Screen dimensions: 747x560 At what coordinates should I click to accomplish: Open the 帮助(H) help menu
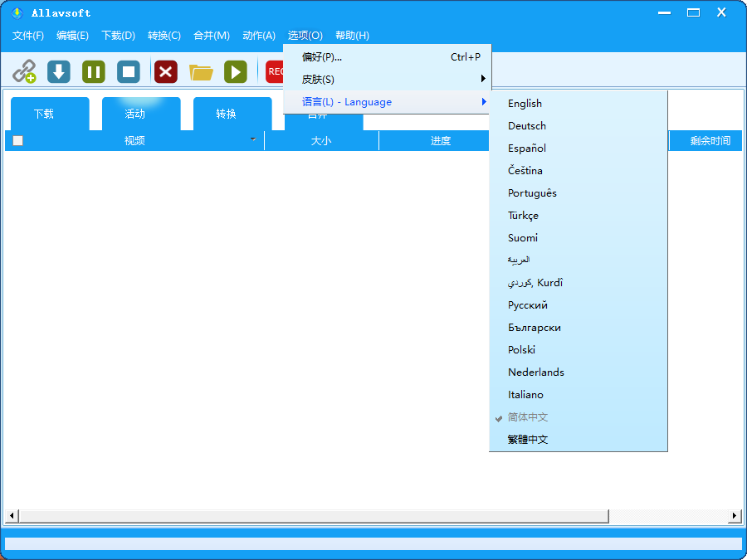pos(351,36)
